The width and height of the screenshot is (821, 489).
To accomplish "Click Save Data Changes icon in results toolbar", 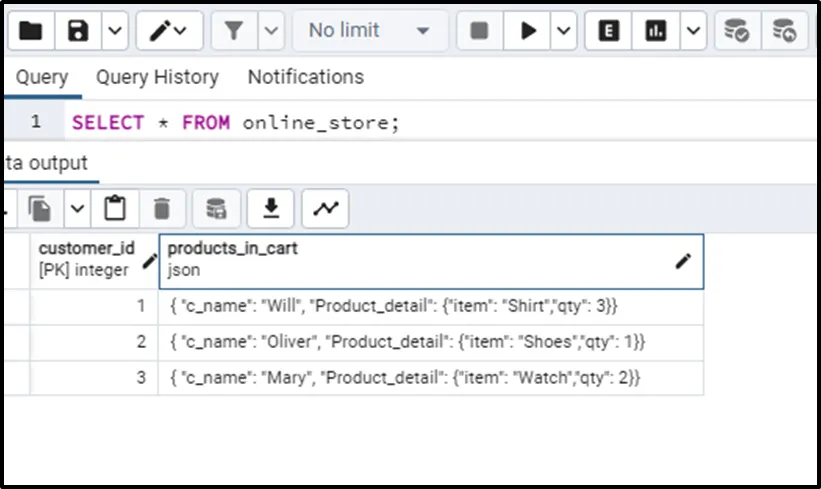I will [x=216, y=208].
